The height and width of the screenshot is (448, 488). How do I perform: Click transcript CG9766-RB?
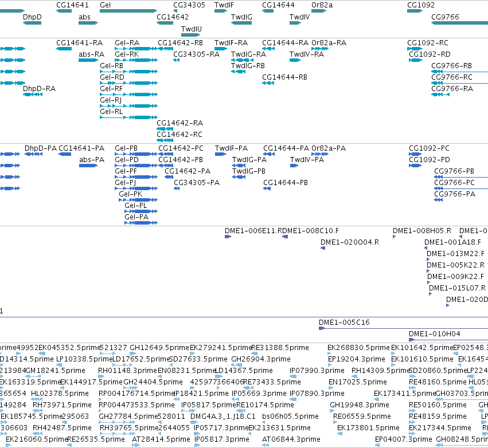(451, 66)
